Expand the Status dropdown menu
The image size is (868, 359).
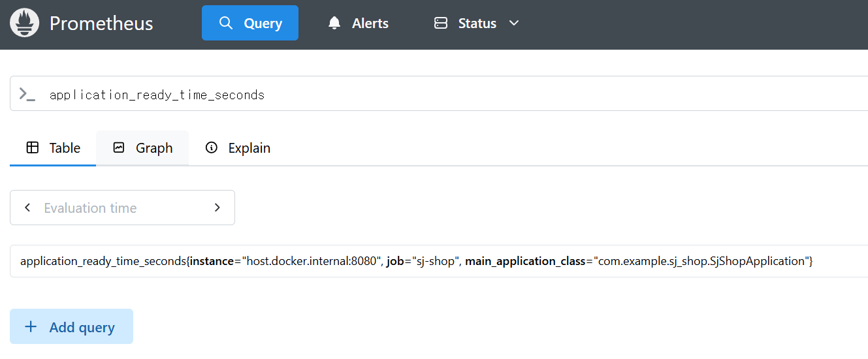[x=477, y=23]
